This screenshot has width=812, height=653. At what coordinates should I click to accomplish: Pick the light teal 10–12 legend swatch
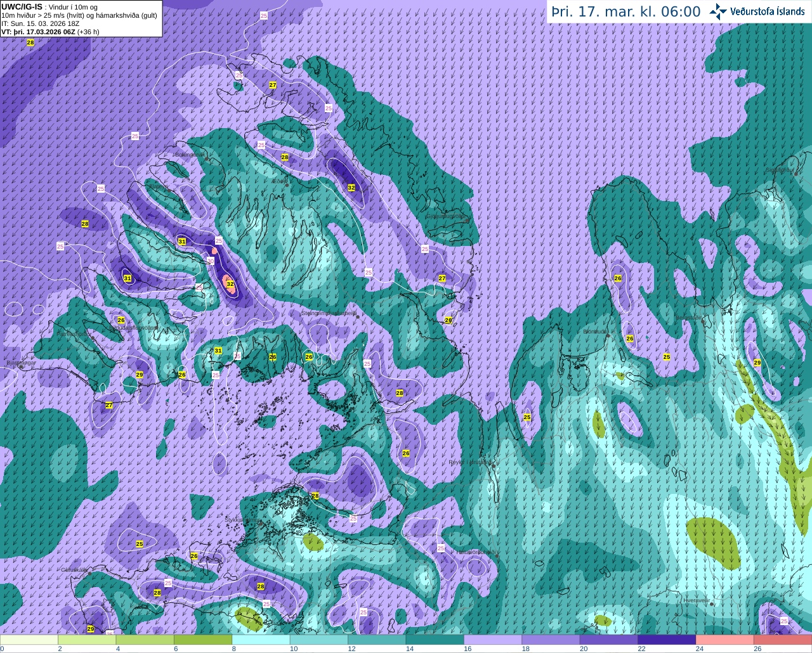pos(318,640)
